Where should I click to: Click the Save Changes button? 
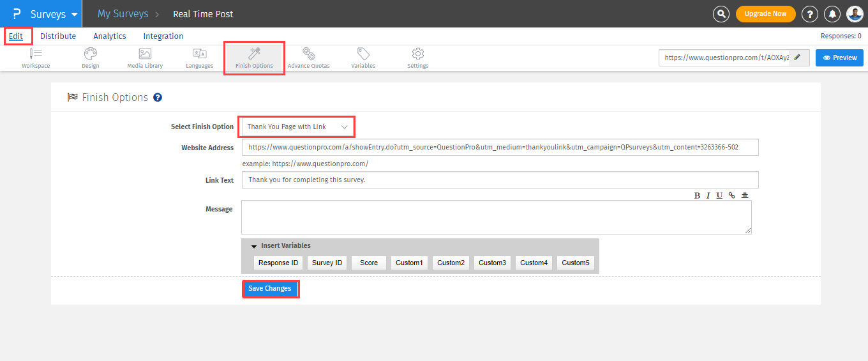270,289
